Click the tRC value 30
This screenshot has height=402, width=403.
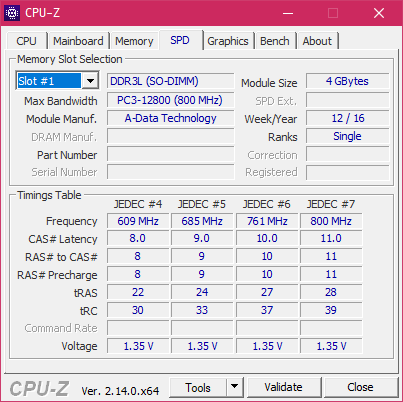[138, 310]
